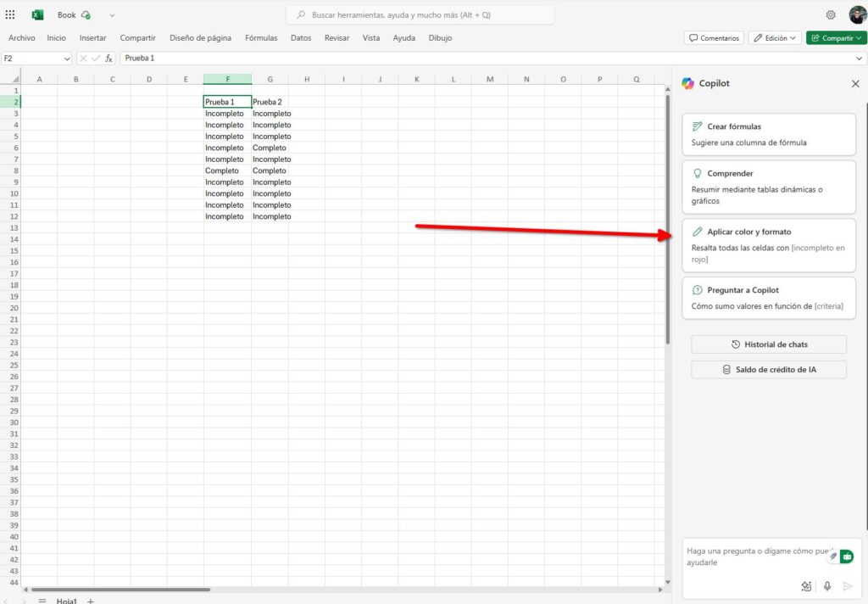Click the horizontal scrollbar thumb
Viewport: 868px width, 604px height.
click(120, 590)
